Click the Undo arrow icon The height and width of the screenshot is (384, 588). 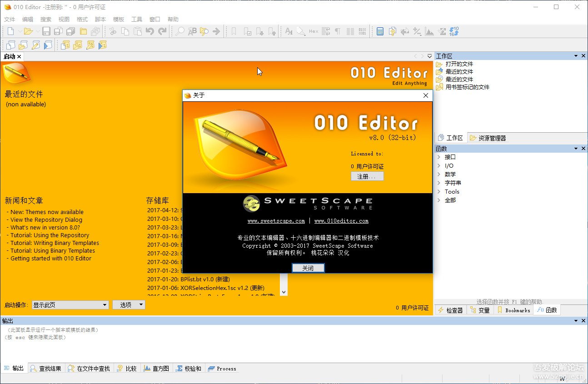[149, 31]
